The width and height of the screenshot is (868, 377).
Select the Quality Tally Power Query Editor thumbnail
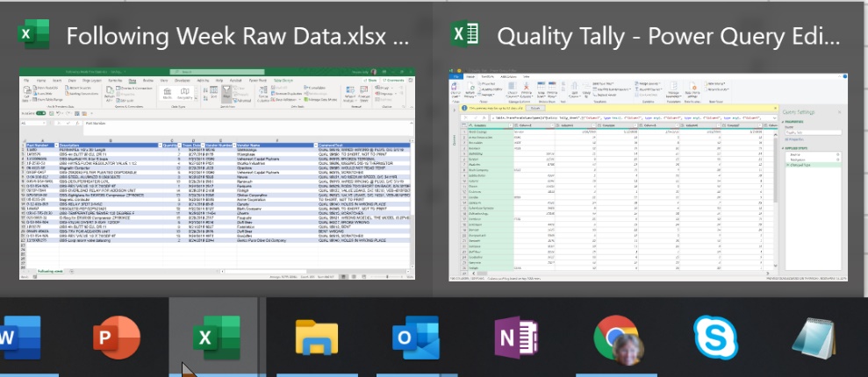click(649, 174)
